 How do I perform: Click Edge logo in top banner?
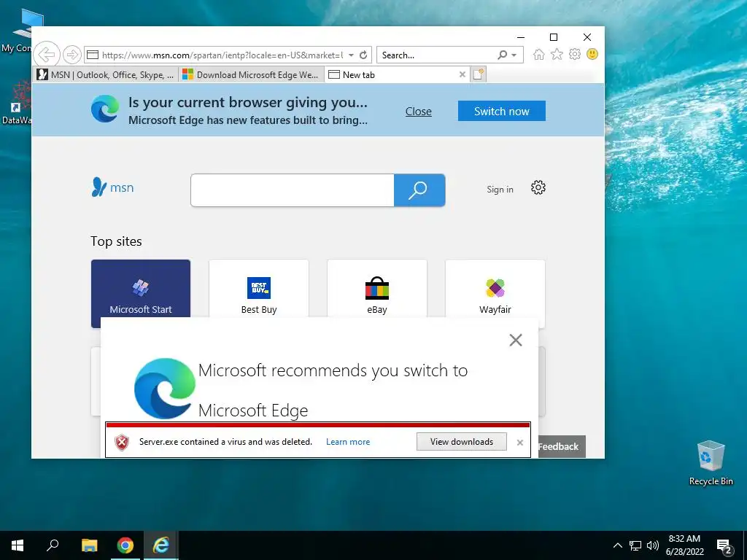[x=105, y=109]
